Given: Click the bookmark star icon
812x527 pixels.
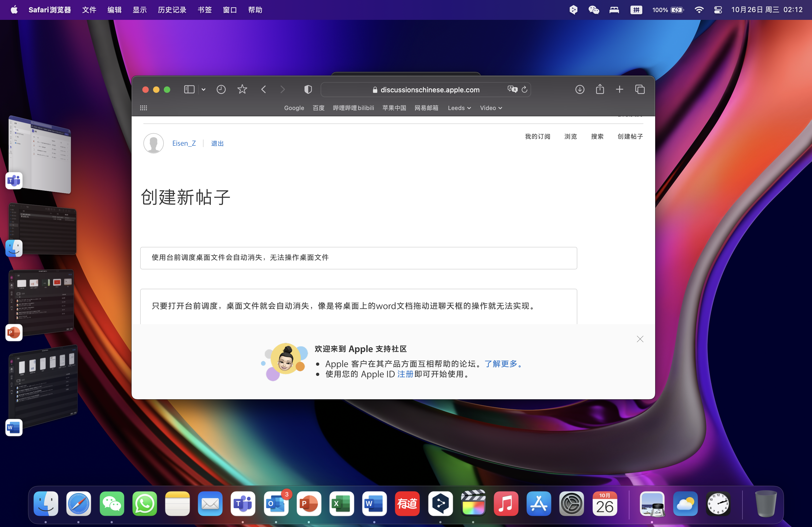Looking at the screenshot, I should 242,89.
